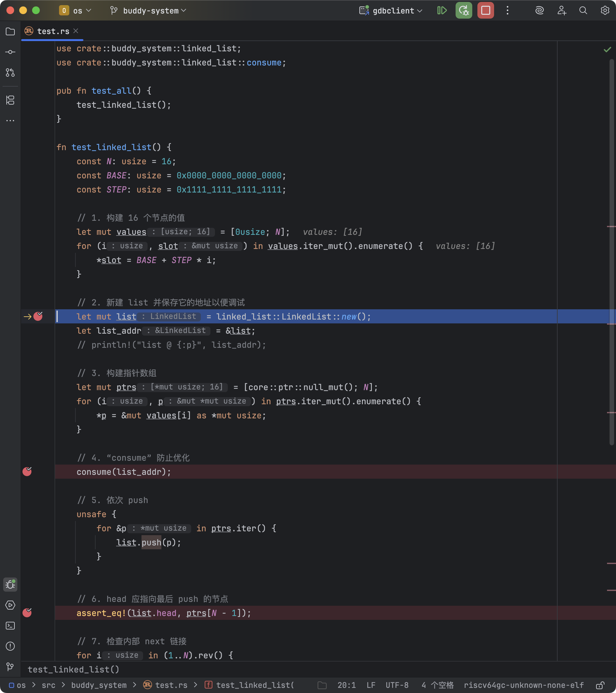
Task: Show more tool windows ellipsis
Action: [x=10, y=120]
